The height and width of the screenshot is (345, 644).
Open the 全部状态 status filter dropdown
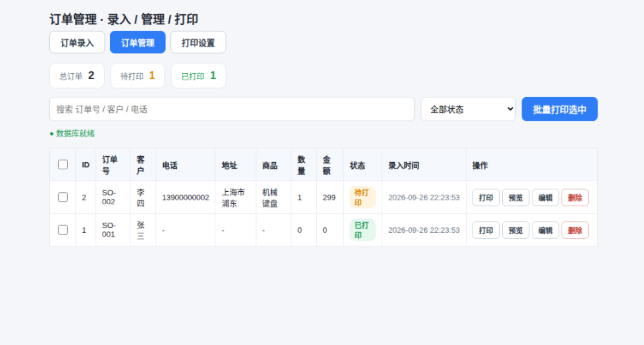coord(468,109)
